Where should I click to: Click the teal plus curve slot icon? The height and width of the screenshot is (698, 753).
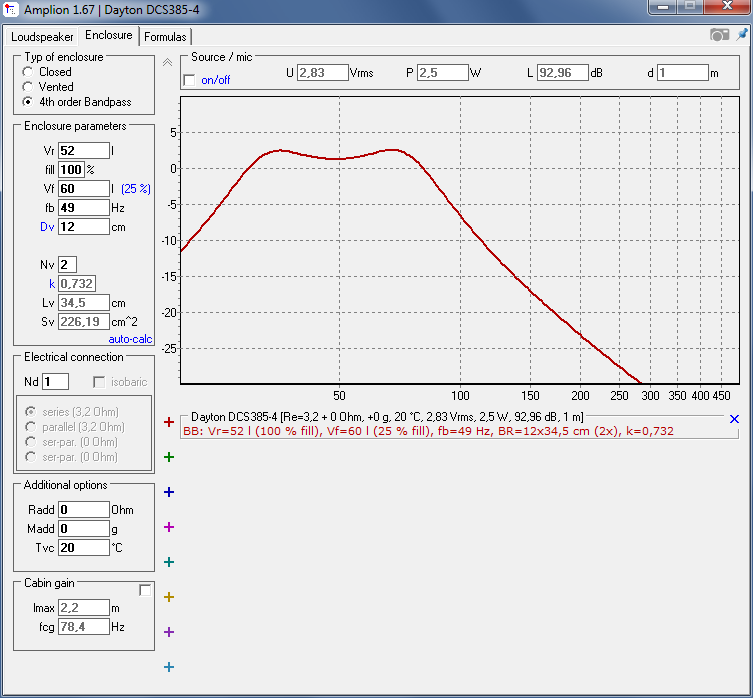tap(169, 562)
